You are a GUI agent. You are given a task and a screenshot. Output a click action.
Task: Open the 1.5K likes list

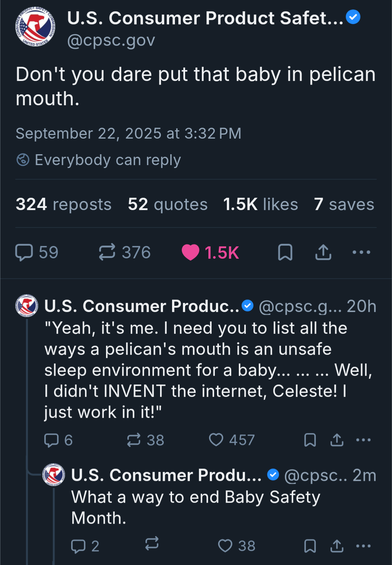point(260,204)
